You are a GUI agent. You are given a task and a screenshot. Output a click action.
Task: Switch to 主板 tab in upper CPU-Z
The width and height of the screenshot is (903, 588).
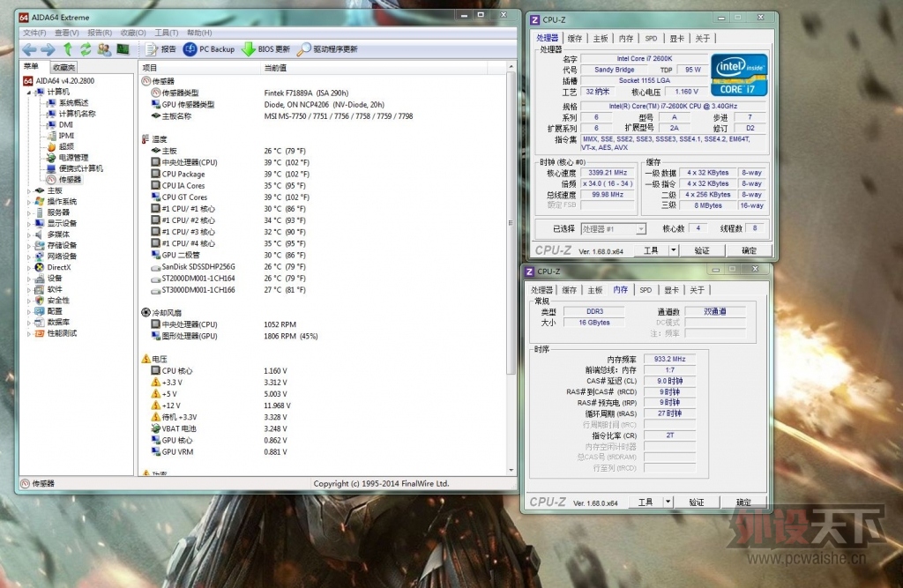(x=600, y=39)
